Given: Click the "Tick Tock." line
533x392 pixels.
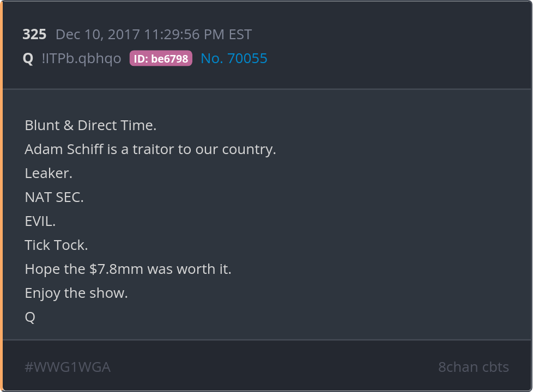Looking at the screenshot, I should tap(56, 245).
